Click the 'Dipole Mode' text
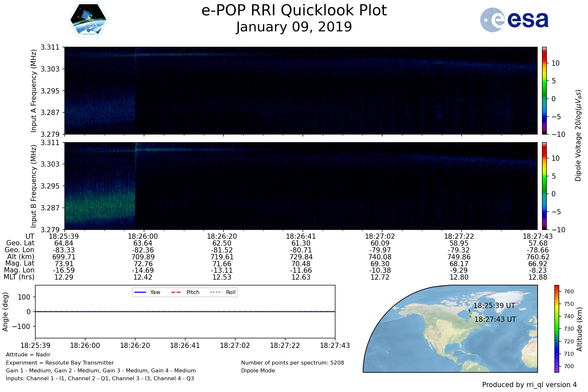The image size is (588, 392). (x=258, y=370)
